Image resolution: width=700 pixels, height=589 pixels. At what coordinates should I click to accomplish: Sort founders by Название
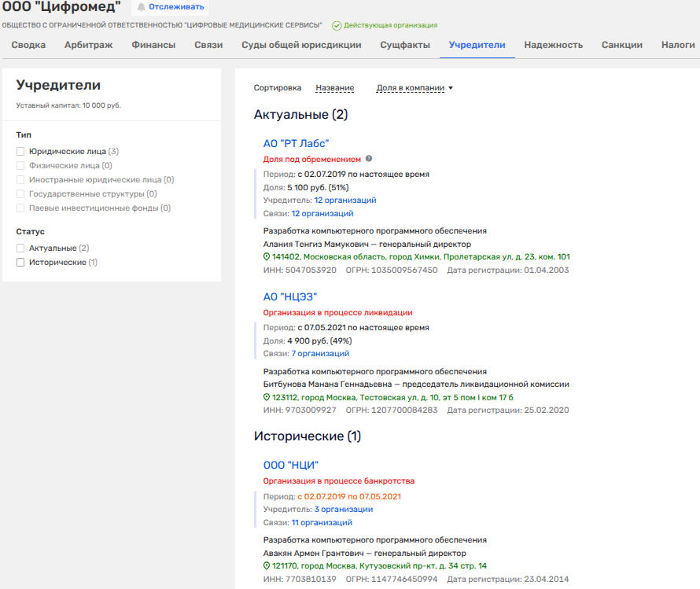pyautogui.click(x=334, y=88)
